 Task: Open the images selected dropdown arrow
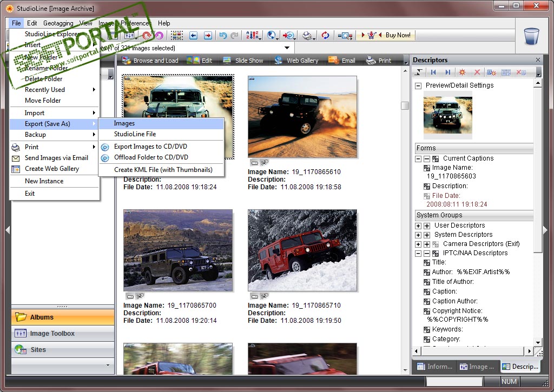287,48
